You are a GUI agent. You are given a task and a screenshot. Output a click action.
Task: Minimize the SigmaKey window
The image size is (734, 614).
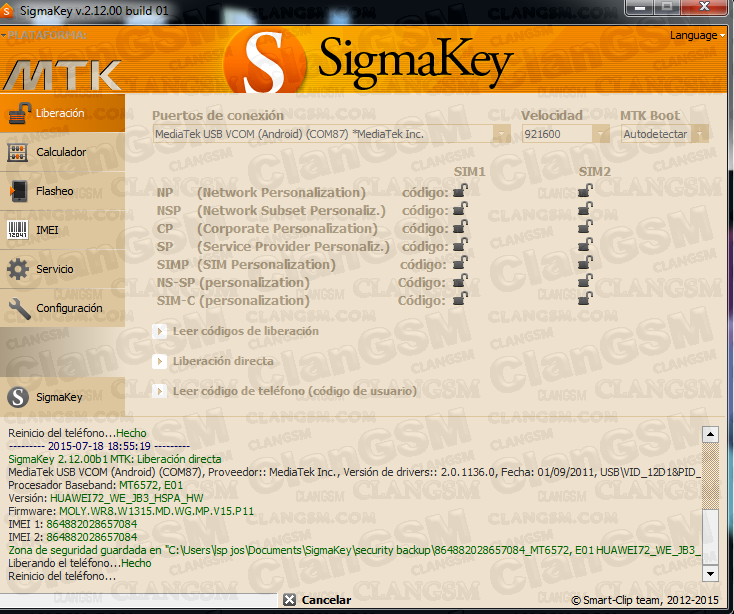tap(639, 7)
